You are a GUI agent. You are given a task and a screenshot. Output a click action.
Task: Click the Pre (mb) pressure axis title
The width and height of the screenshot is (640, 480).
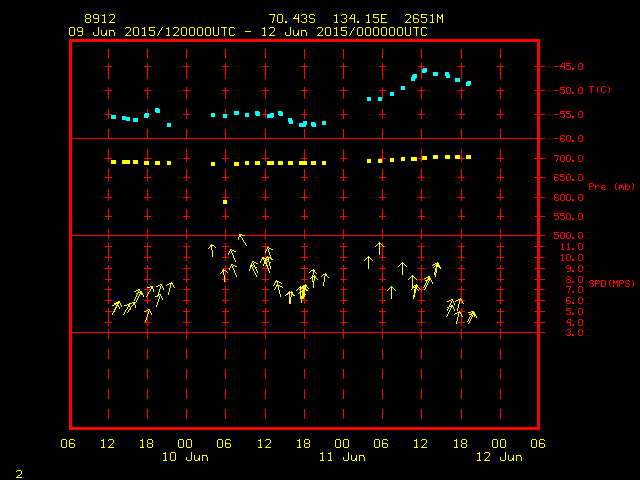(611, 187)
